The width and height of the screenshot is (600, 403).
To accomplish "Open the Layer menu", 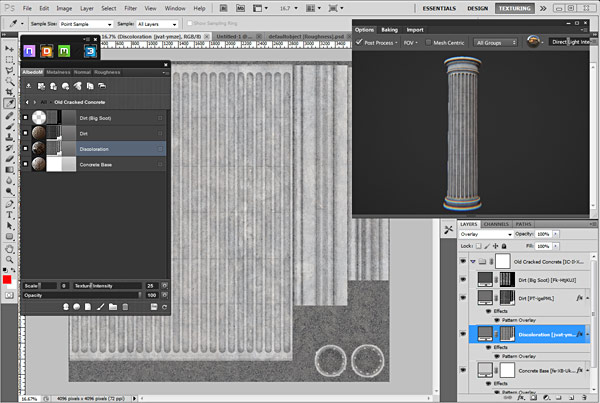I will 87,8.
